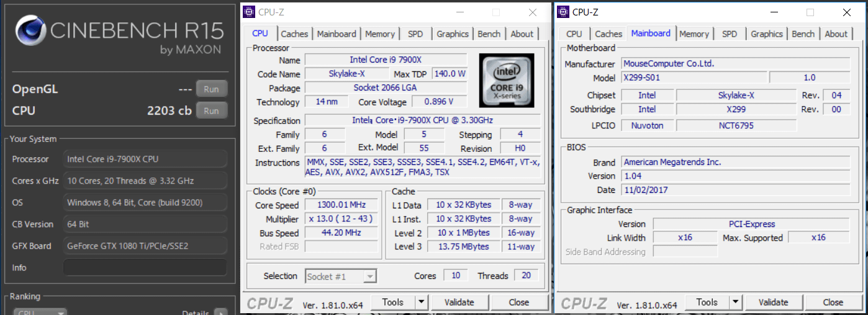
Task: Click the Rated FSB empty field
Action: point(341,247)
